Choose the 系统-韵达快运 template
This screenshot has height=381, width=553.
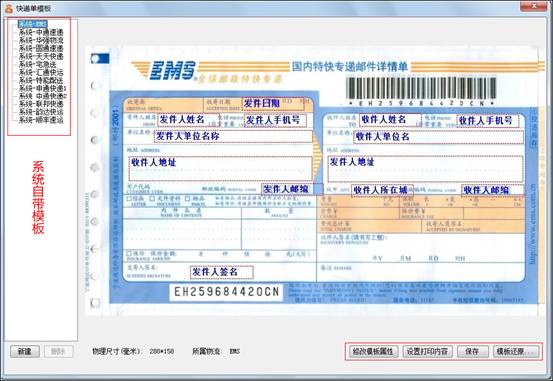pos(41,112)
